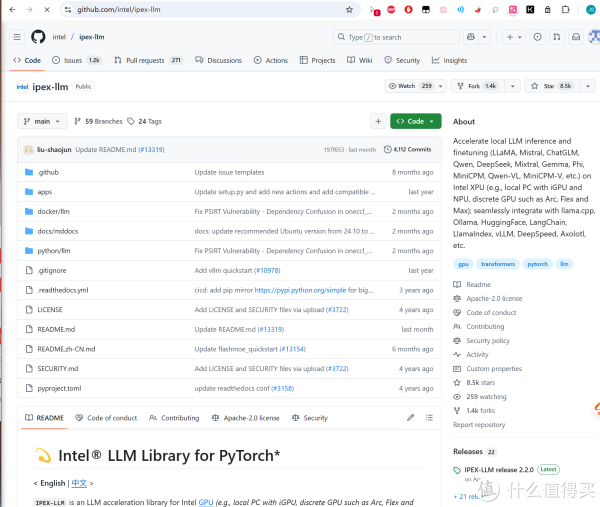Open the pyproject.toml file

pyautogui.click(x=59, y=388)
